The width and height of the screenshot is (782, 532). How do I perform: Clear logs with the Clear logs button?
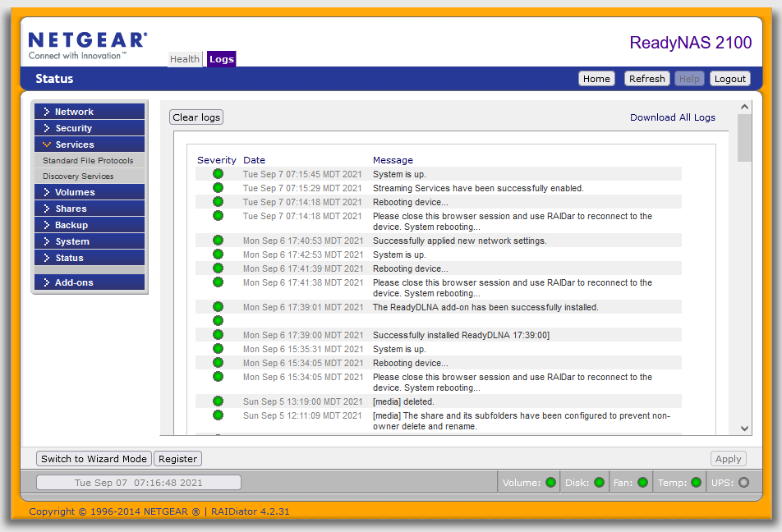(196, 117)
